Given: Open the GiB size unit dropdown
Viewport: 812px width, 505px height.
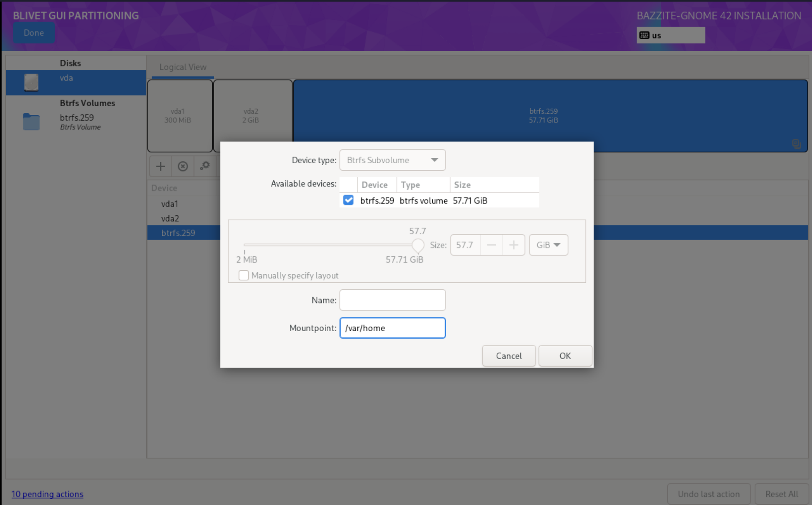Looking at the screenshot, I should [x=548, y=245].
